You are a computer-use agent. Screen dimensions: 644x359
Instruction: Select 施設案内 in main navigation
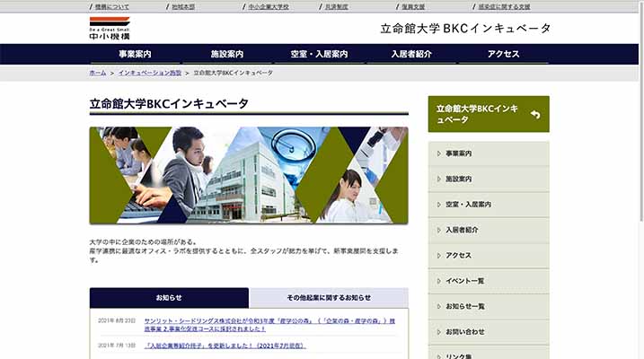pyautogui.click(x=226, y=54)
